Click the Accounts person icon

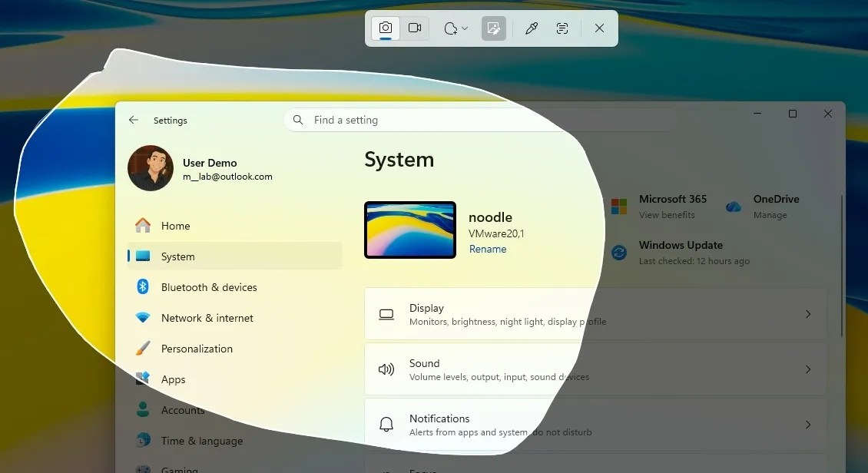pyautogui.click(x=143, y=409)
